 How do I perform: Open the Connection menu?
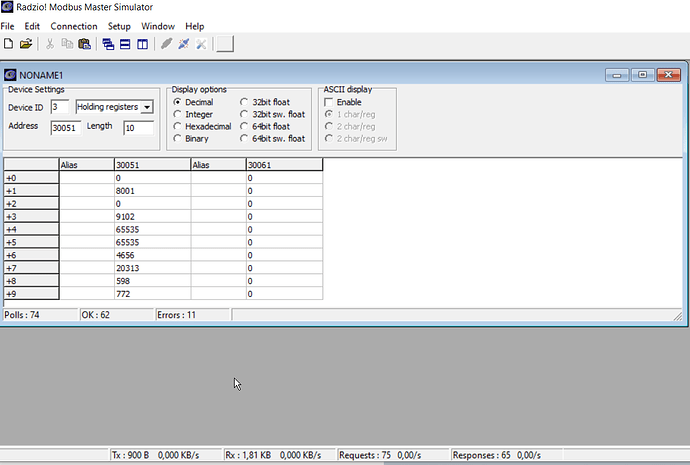(x=74, y=26)
